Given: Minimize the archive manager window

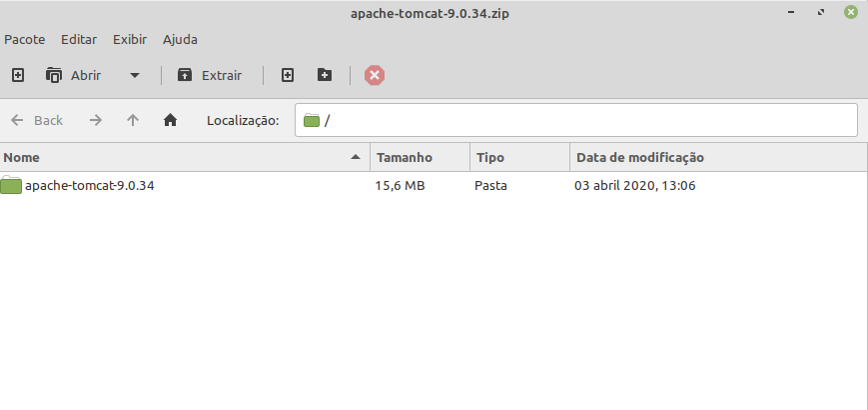Looking at the screenshot, I should coord(793,12).
